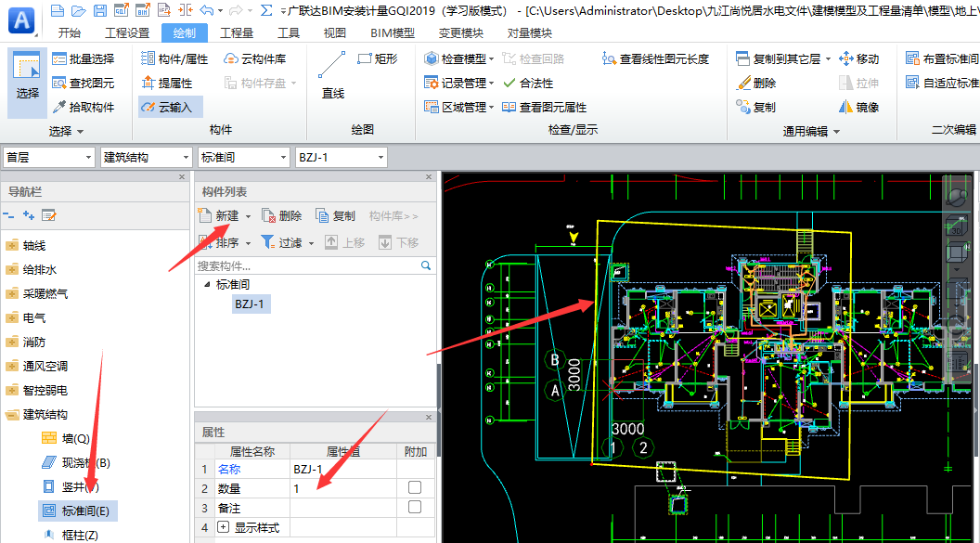The width and height of the screenshot is (980, 543).
Task: Switch to BIM模型 ribbon tab
Action: point(392,33)
